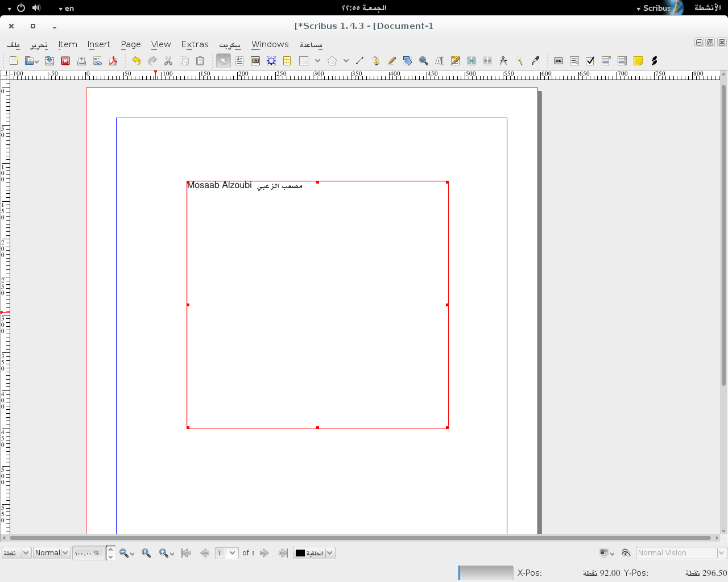Insert link annotation icon
728x582 pixels.
(654, 61)
